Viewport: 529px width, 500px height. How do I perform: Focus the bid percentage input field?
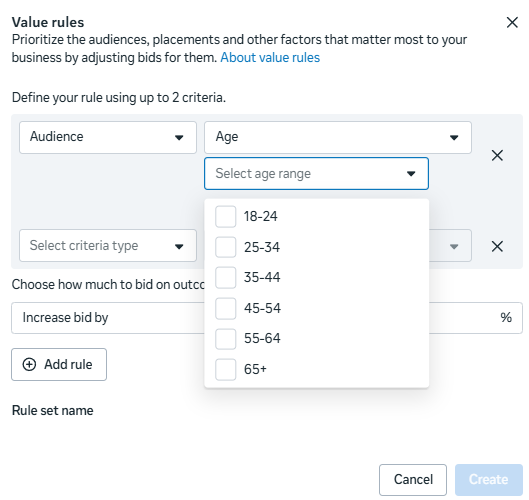(476, 318)
